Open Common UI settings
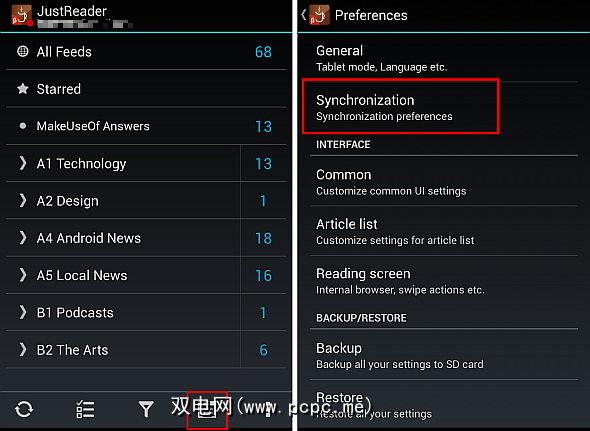 click(x=444, y=182)
